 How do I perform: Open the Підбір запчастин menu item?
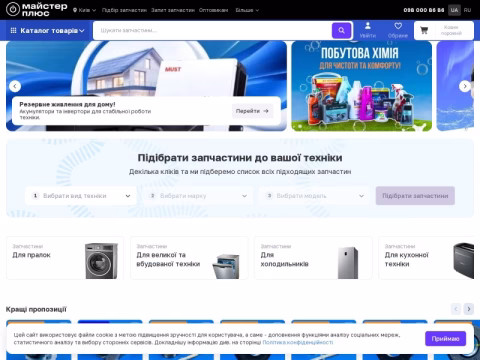click(x=124, y=10)
